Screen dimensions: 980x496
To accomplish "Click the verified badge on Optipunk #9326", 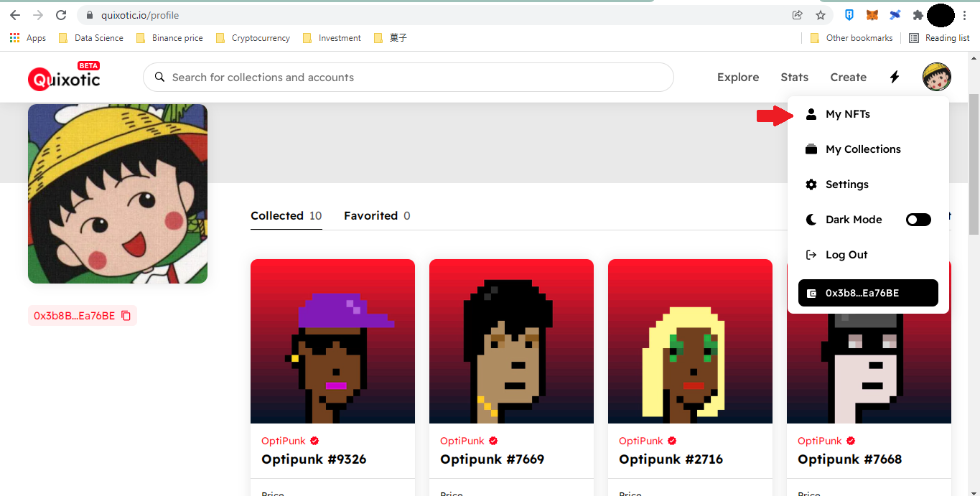I will (314, 441).
